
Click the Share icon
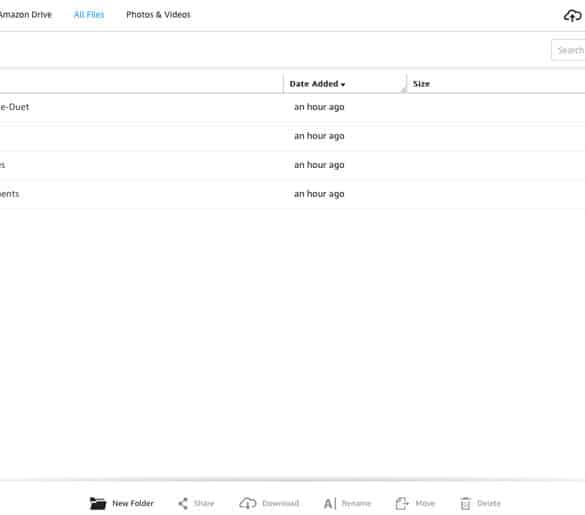pyautogui.click(x=183, y=503)
